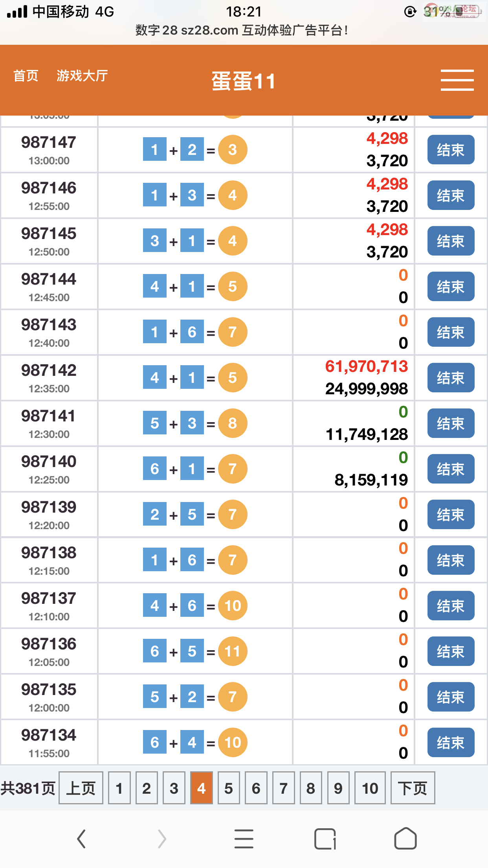Click 结束 button for round 987134
This screenshot has width=488, height=868.
tap(451, 743)
